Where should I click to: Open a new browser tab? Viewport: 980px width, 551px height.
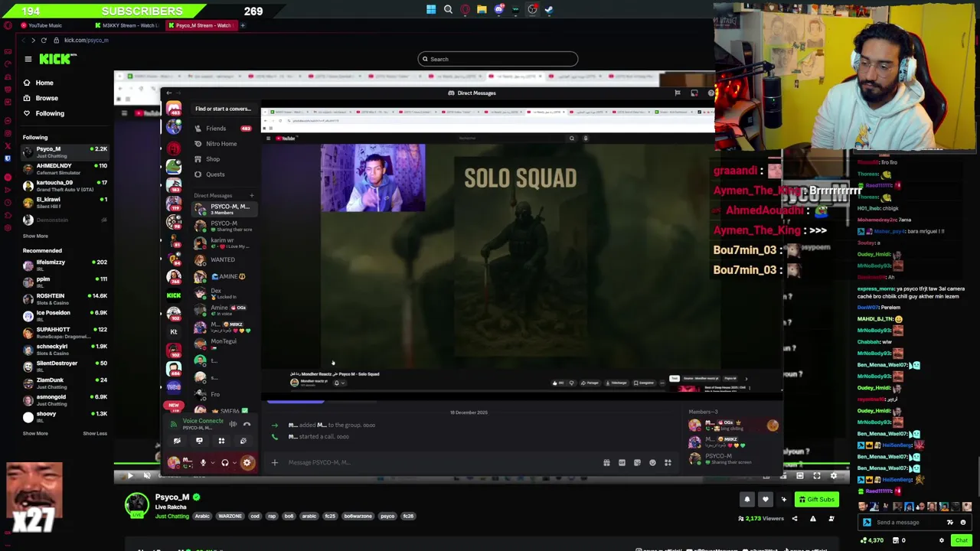243,25
